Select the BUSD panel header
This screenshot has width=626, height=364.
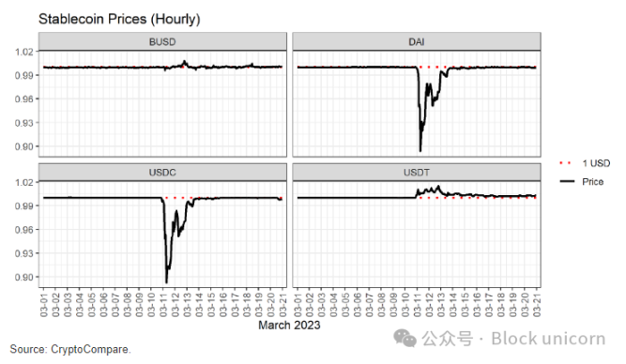click(162, 41)
